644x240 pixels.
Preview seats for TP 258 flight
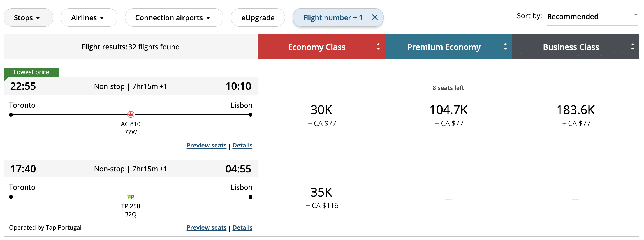(x=206, y=227)
